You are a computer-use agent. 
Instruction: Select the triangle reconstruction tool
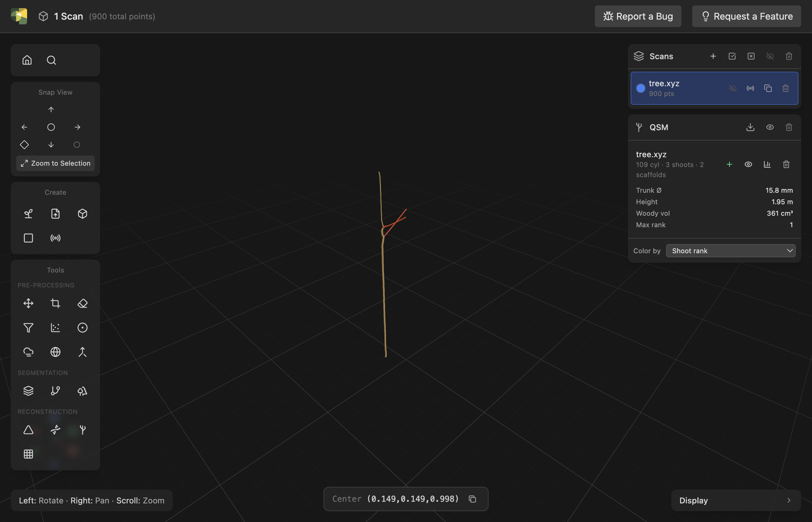tap(28, 430)
